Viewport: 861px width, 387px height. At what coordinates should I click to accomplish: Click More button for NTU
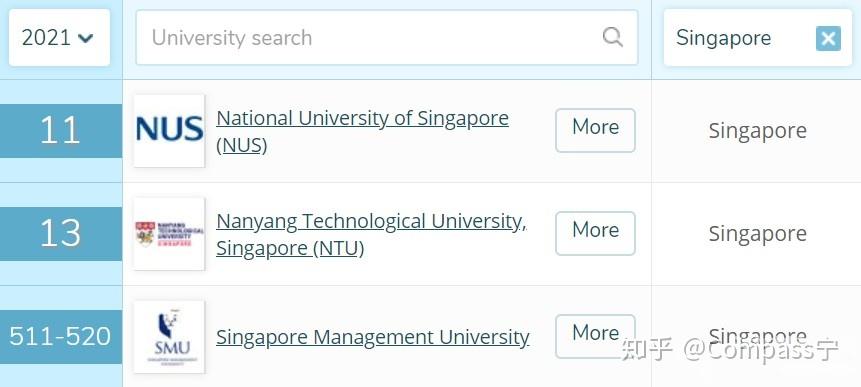point(595,233)
